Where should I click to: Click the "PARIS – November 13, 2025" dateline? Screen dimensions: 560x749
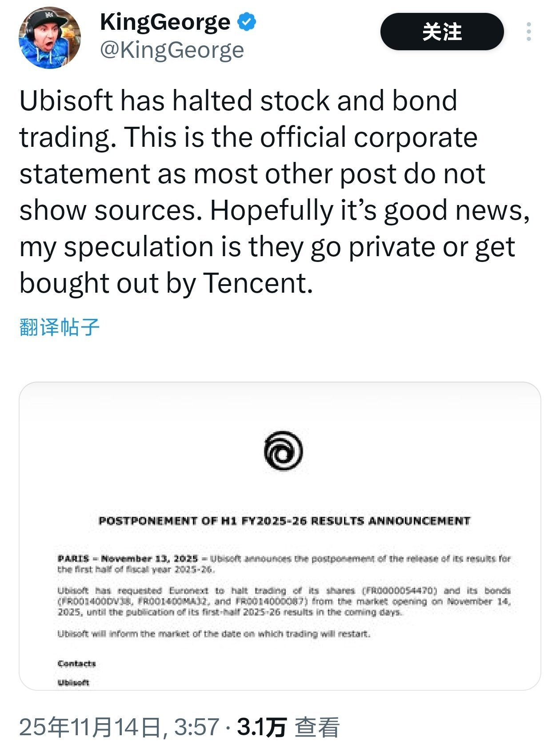(x=128, y=559)
